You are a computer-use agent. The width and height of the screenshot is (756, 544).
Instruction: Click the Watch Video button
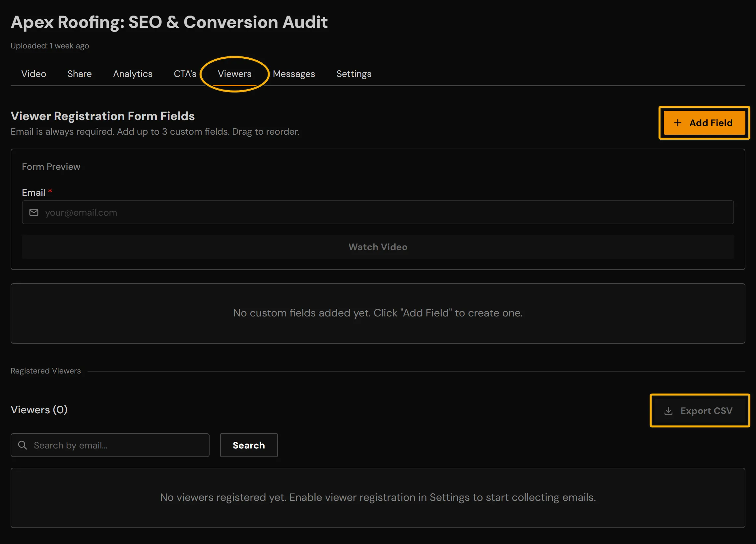pyautogui.click(x=378, y=247)
